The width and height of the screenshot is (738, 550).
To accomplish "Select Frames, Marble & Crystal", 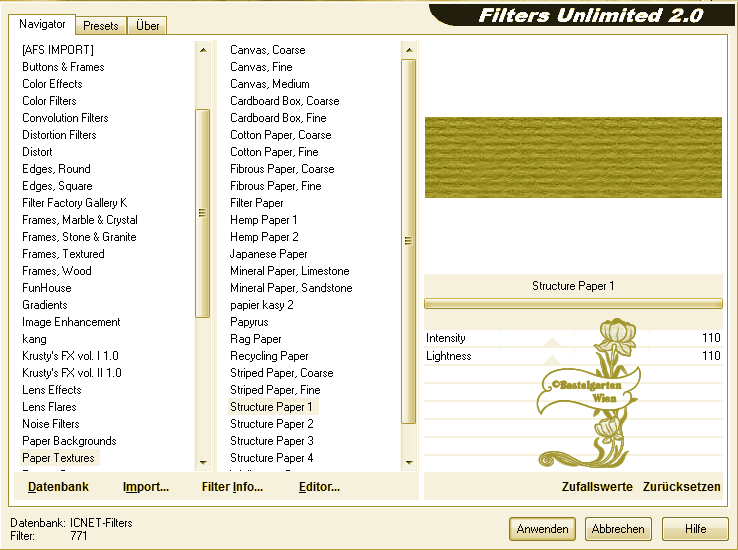I will (80, 220).
